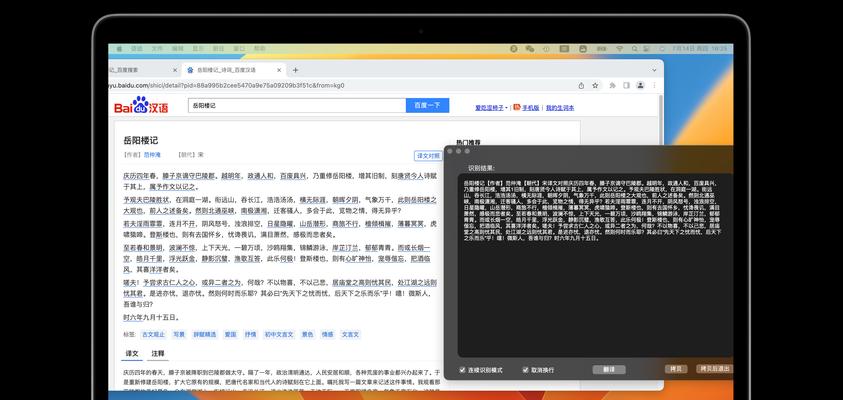The width and height of the screenshot is (843, 400).
Task: Bookmark this page with the star icon
Action: [595, 85]
